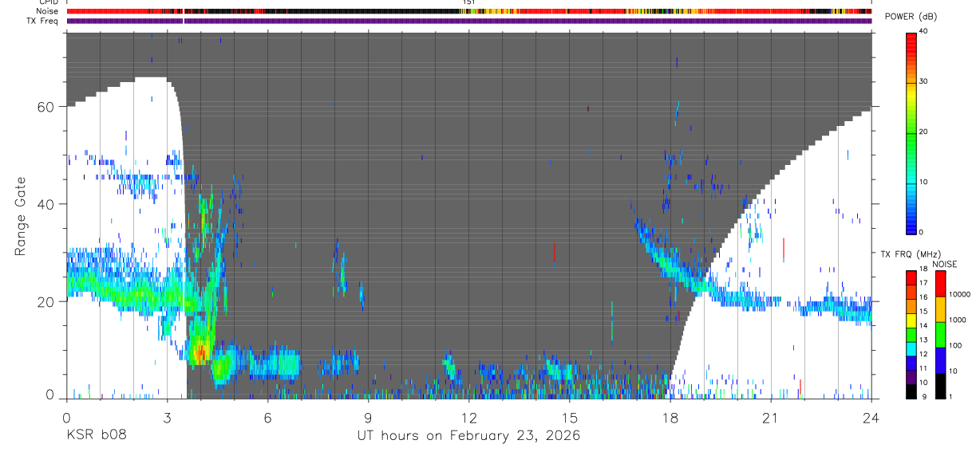Click UT hours axis tick 9

368,416
